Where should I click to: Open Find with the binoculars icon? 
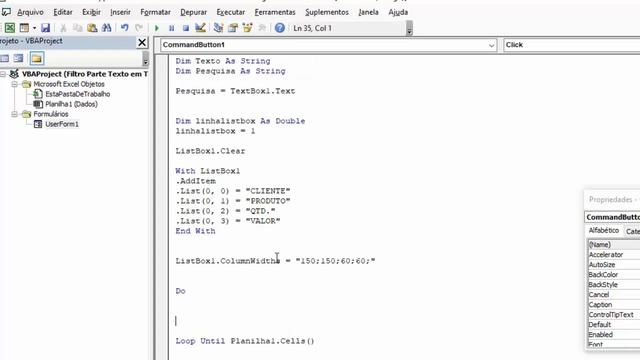tap(107, 28)
